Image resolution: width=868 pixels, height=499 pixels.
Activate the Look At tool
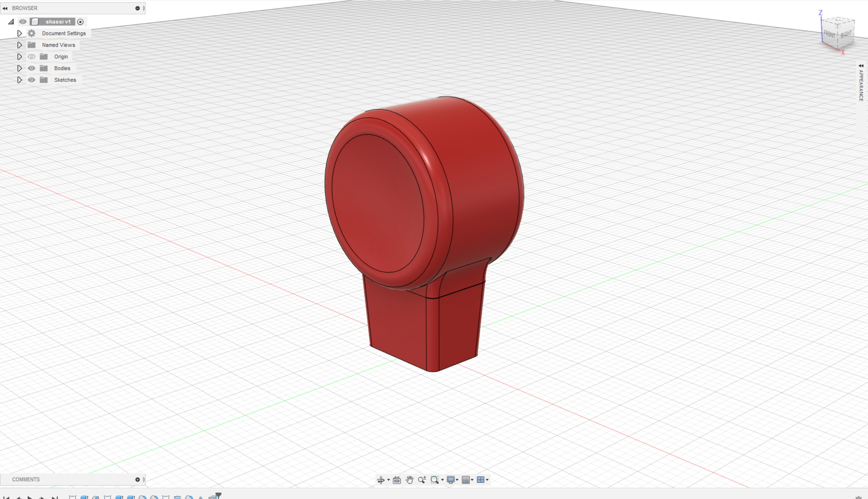click(397, 480)
